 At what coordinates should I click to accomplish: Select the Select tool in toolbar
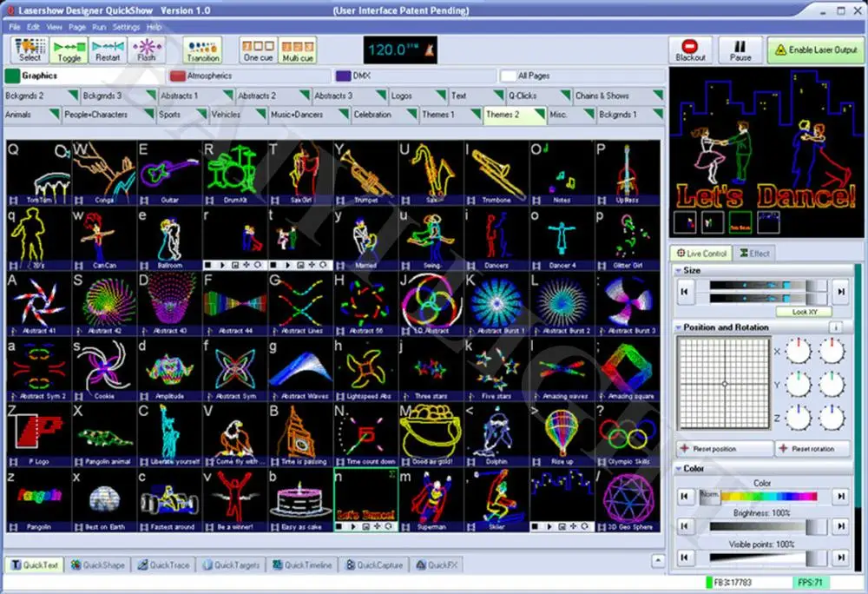pos(30,49)
